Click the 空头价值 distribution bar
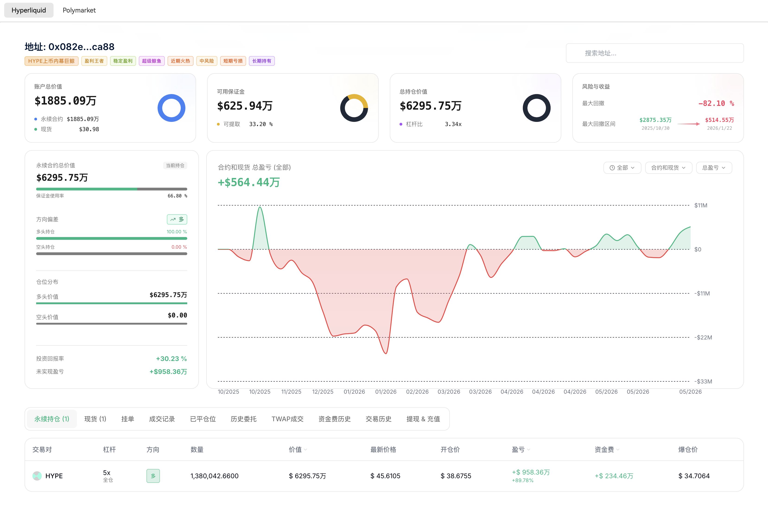The image size is (768, 532). (x=112, y=324)
